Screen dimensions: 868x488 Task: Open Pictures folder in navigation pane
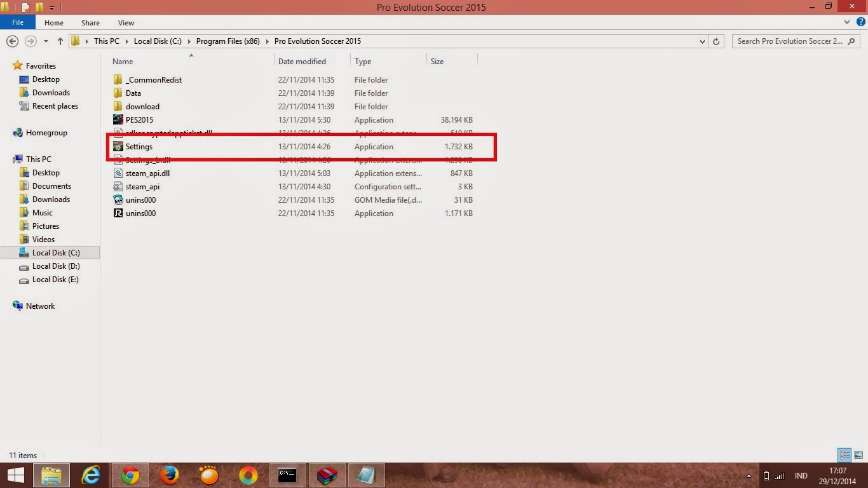tap(46, 226)
